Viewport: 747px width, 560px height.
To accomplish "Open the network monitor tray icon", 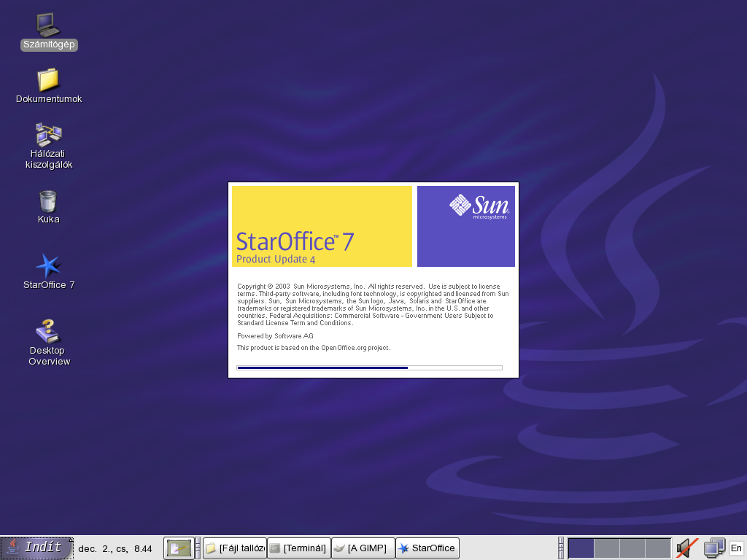I will tap(714, 548).
